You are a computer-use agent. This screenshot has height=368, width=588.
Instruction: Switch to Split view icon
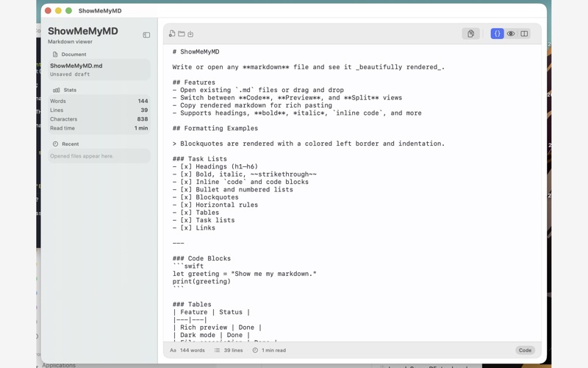[524, 34]
